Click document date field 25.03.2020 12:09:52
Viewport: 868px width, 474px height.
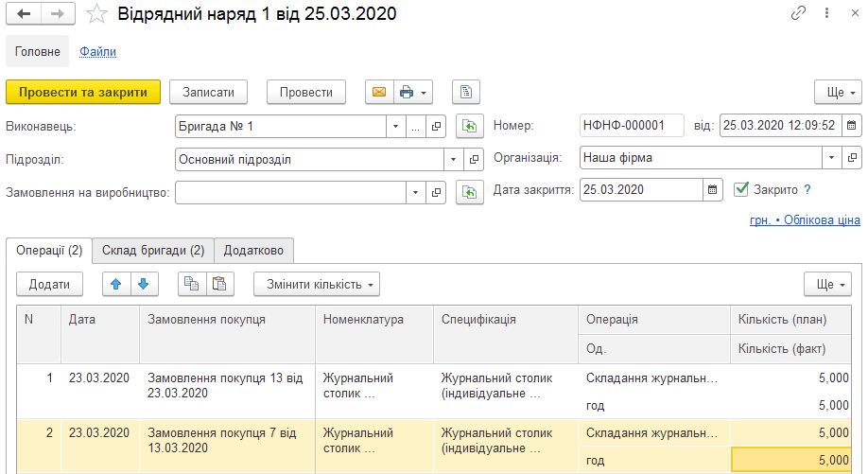(x=780, y=125)
